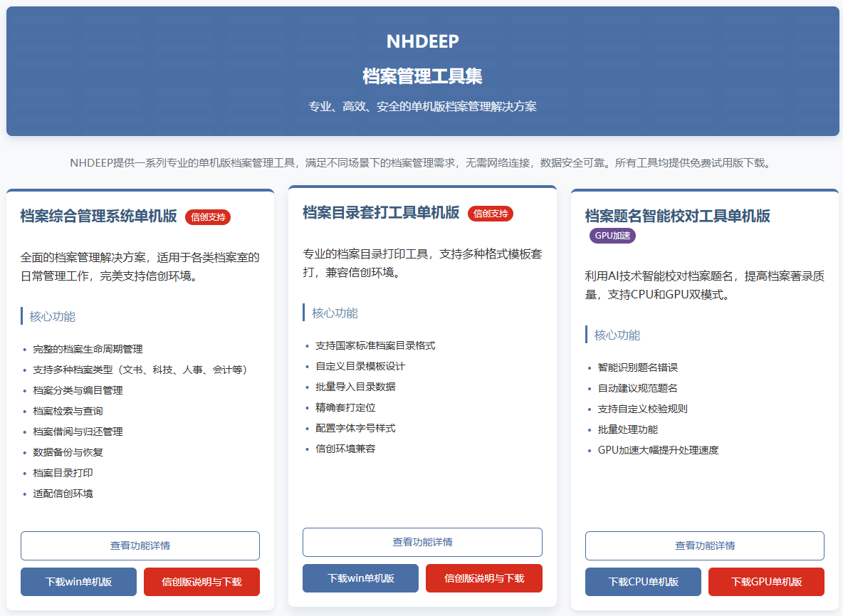Click list item 档案检索与查询

pos(68,411)
